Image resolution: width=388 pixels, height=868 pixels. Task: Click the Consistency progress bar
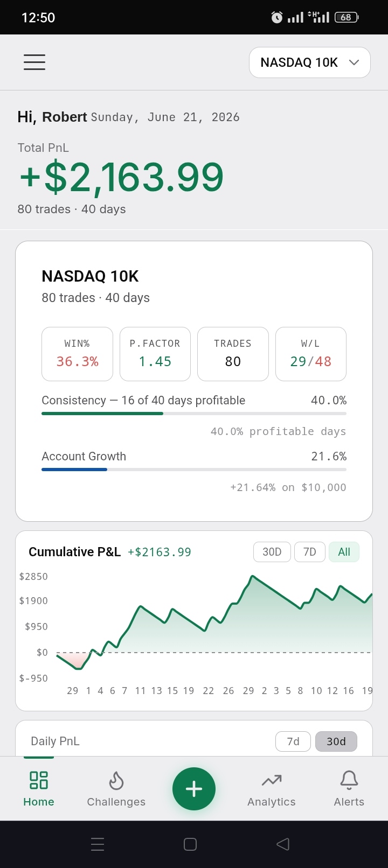pos(194,414)
